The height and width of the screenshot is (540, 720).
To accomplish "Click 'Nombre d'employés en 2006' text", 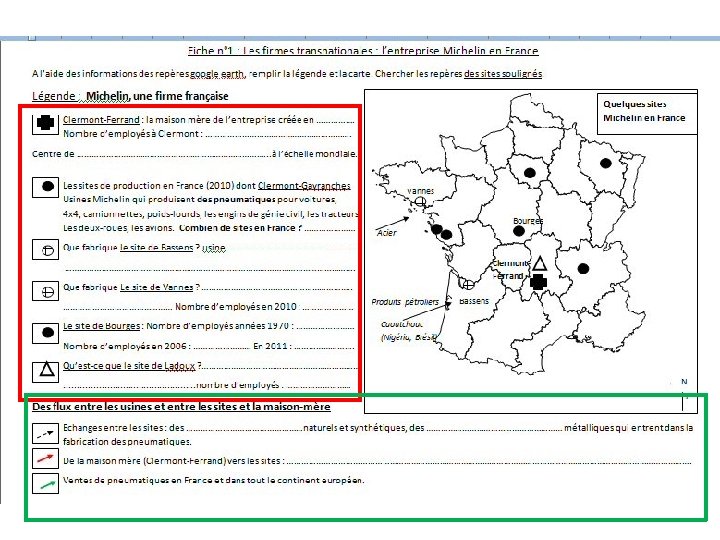I will 125,346.
